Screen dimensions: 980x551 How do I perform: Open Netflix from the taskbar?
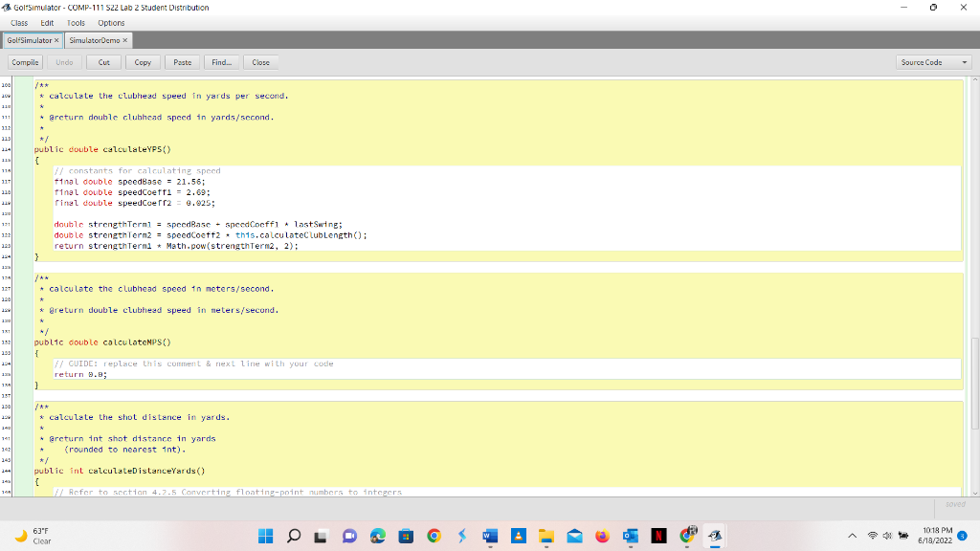[658, 536]
